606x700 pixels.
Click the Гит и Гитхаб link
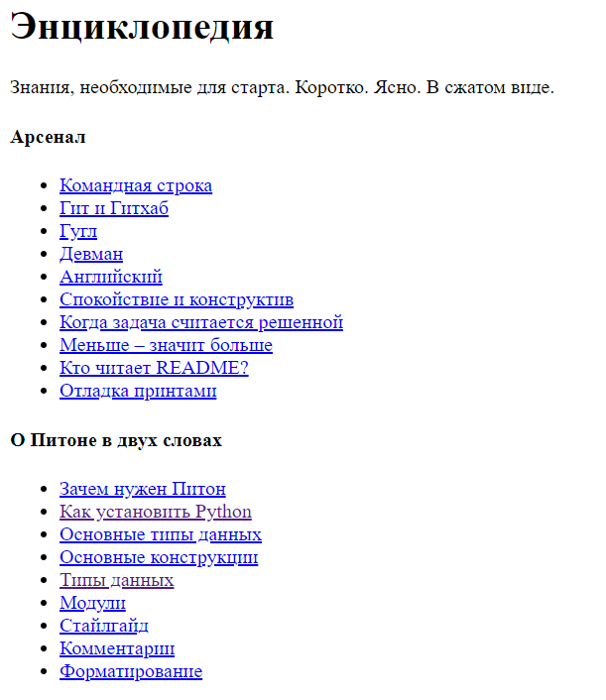tap(114, 208)
